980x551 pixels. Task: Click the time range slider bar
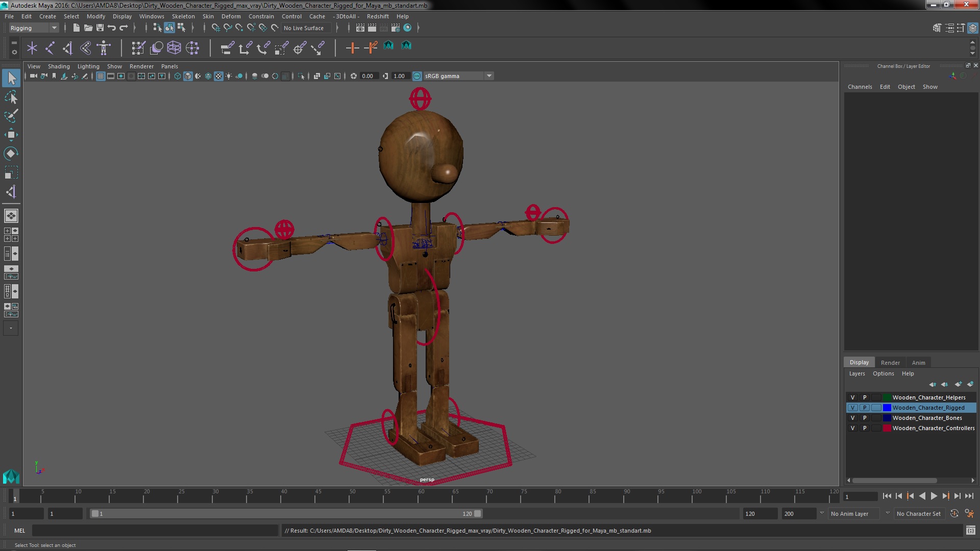tap(286, 514)
